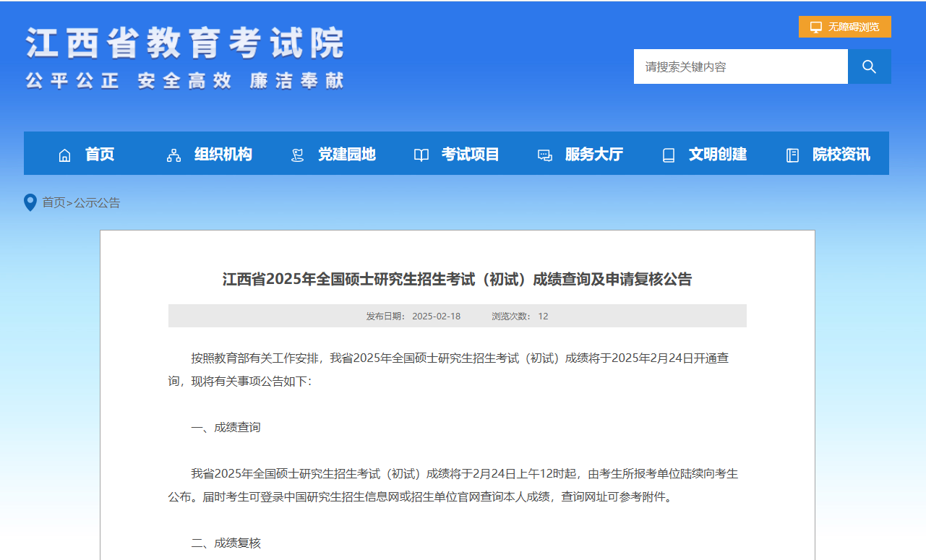Click the heading 一、成绩查询
The width and height of the screenshot is (926, 560).
coord(226,427)
